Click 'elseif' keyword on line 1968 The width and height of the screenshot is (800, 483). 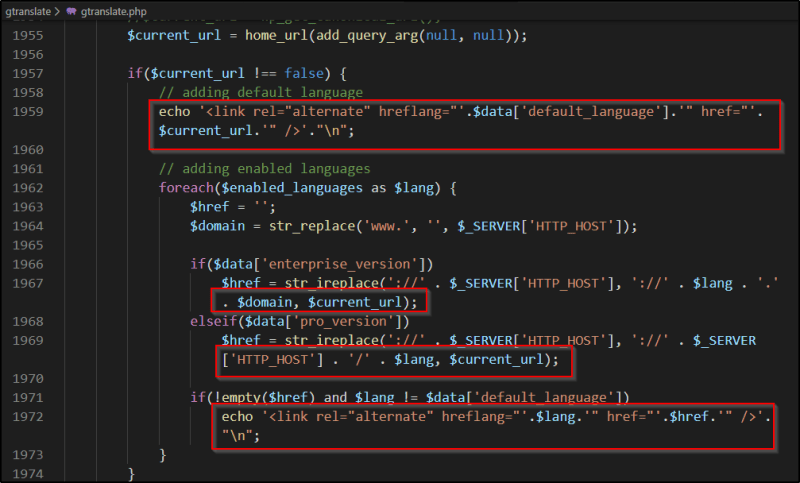(214, 321)
